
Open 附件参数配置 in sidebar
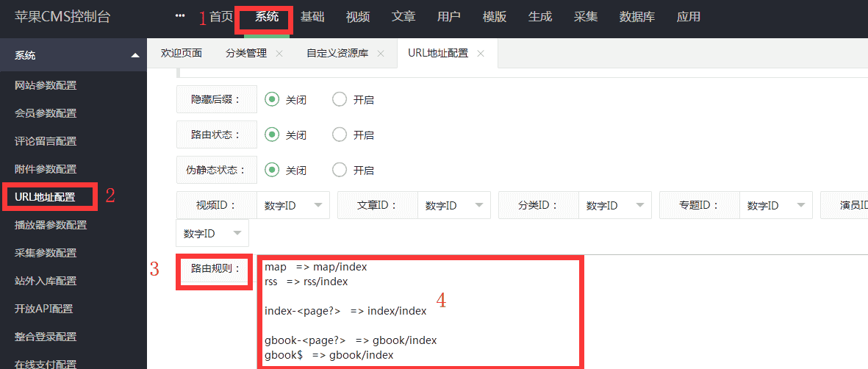pyautogui.click(x=46, y=169)
